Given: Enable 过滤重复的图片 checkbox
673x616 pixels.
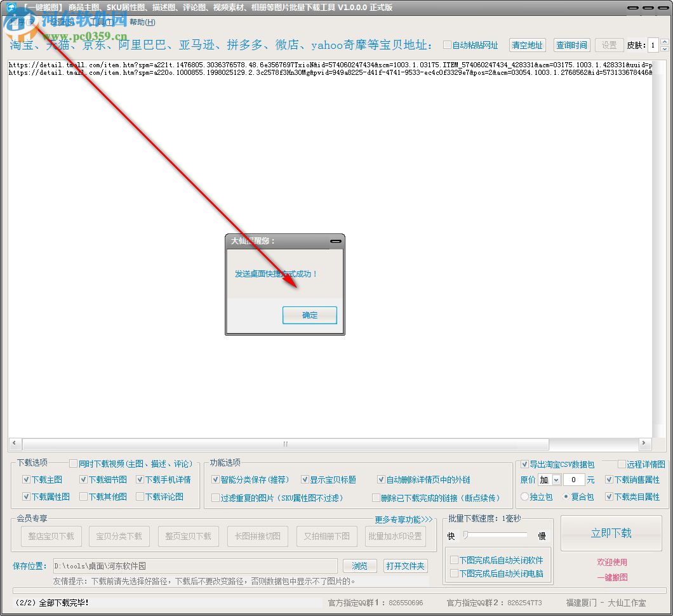Looking at the screenshot, I should point(215,497).
